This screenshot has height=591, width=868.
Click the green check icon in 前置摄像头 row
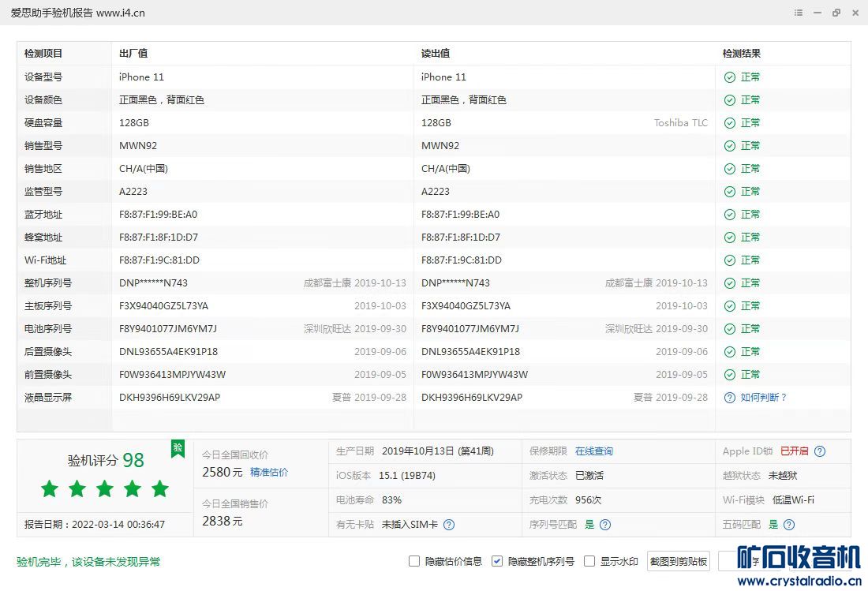click(x=730, y=375)
